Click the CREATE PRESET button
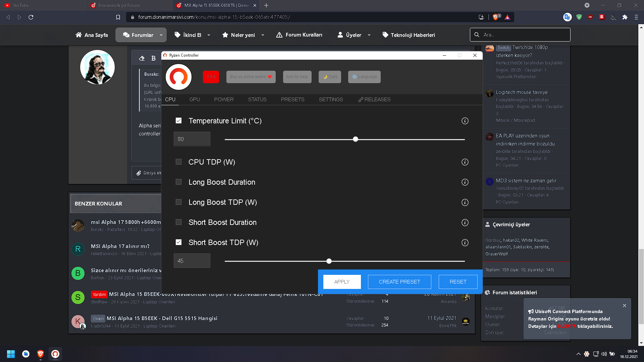The width and height of the screenshot is (644, 362). 399,282
